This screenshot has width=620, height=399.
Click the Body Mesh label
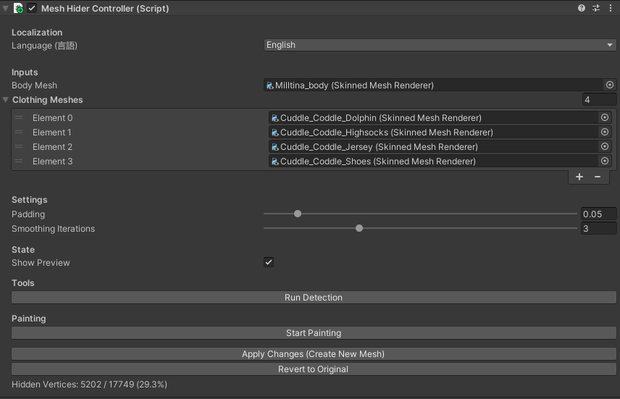34,85
